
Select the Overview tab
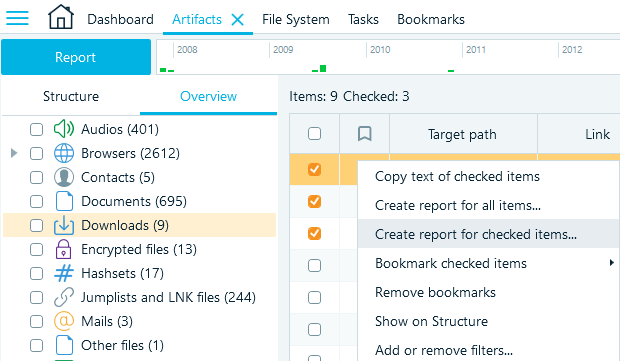point(208,96)
